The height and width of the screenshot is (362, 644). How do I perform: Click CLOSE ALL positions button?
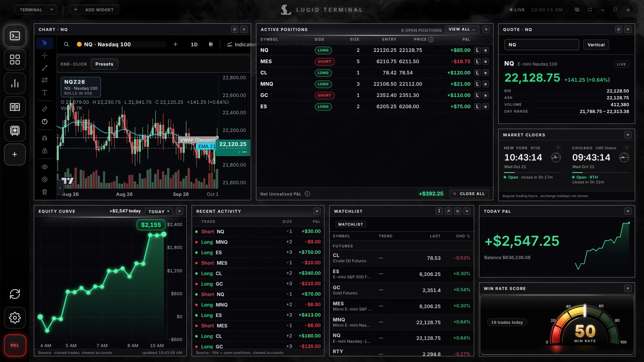click(469, 193)
